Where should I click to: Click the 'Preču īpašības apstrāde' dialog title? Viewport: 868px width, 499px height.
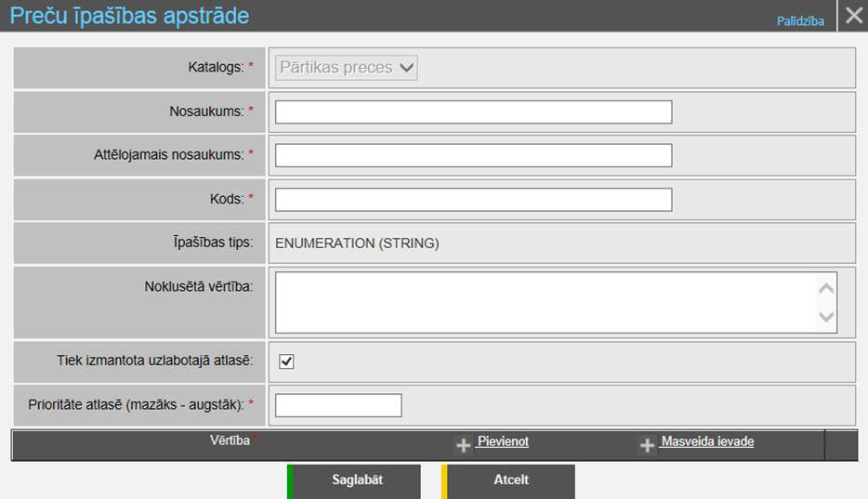tap(130, 16)
